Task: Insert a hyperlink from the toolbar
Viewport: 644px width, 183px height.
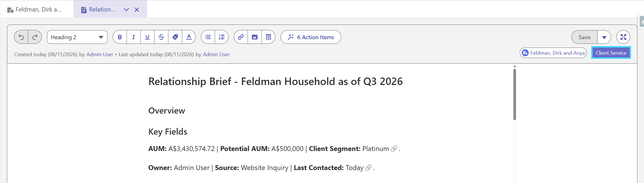Action: tap(241, 37)
